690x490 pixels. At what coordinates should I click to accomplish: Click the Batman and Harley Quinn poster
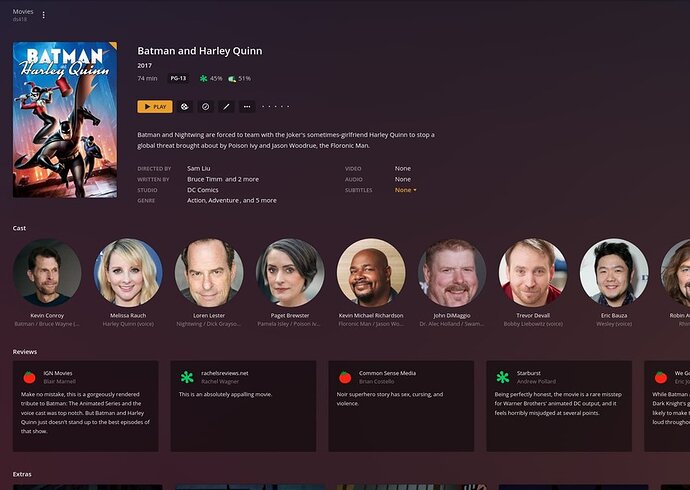click(x=65, y=120)
